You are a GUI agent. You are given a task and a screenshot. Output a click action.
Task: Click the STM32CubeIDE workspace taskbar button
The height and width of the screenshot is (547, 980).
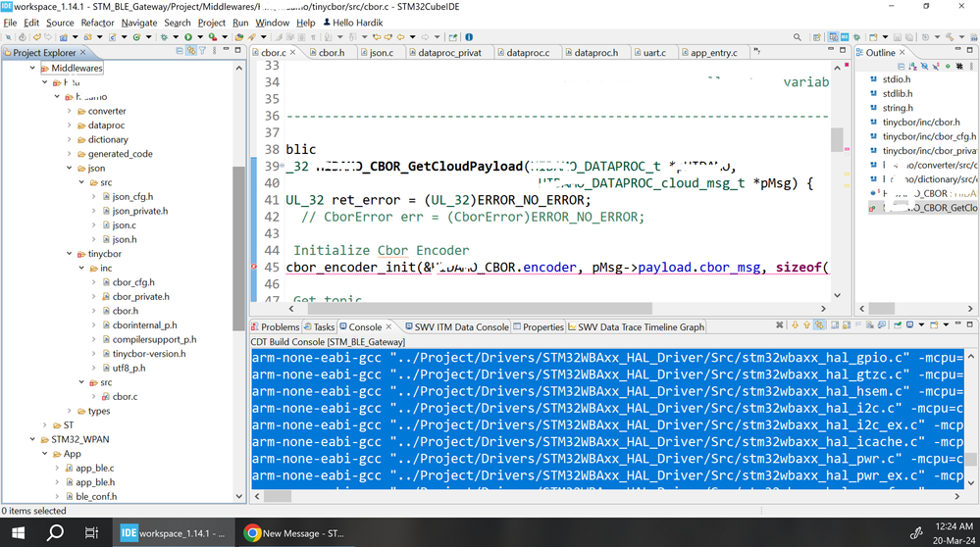(173, 532)
